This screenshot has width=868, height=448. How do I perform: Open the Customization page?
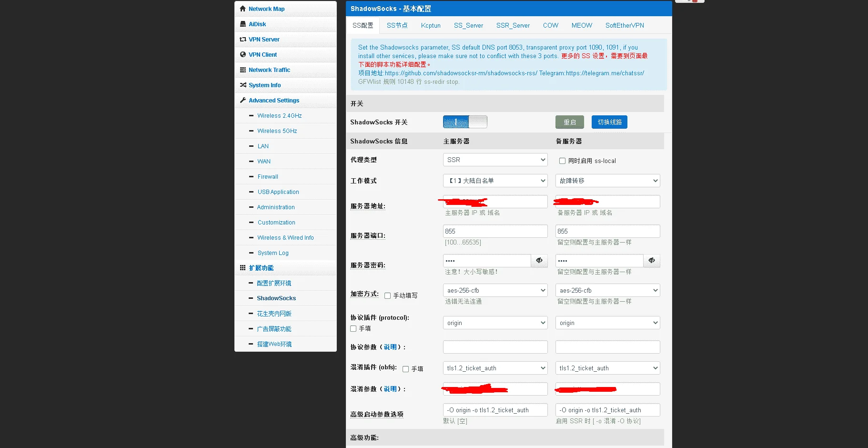(276, 222)
